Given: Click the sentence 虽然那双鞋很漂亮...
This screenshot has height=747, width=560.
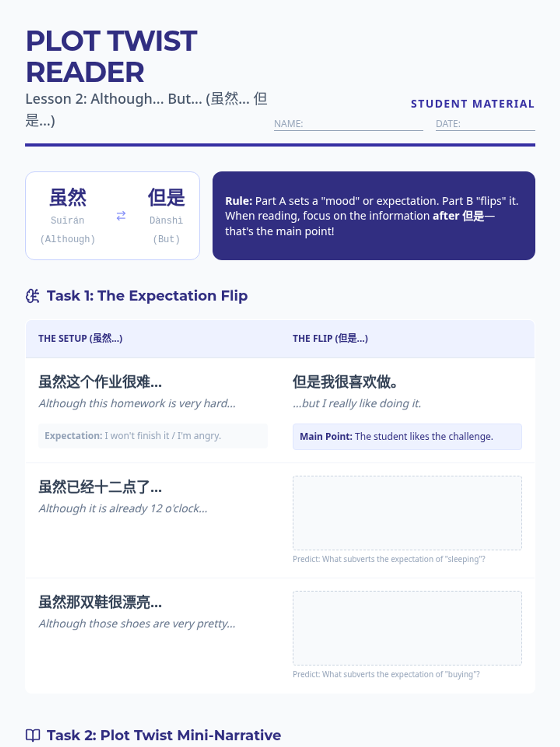Looking at the screenshot, I should 100,602.
